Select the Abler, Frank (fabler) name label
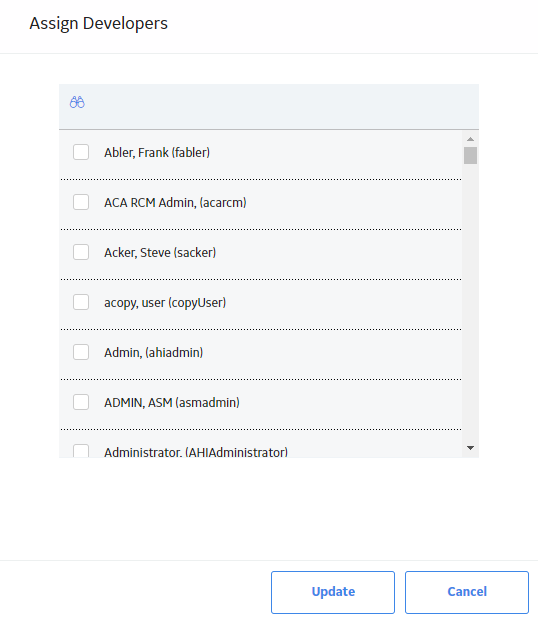The image size is (538, 623). (x=157, y=153)
